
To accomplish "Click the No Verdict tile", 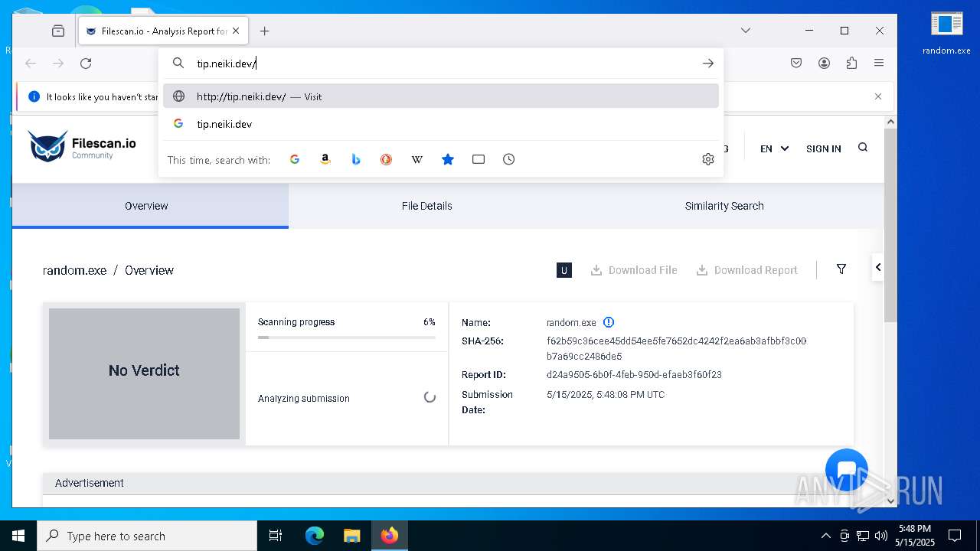I will pyautogui.click(x=144, y=373).
